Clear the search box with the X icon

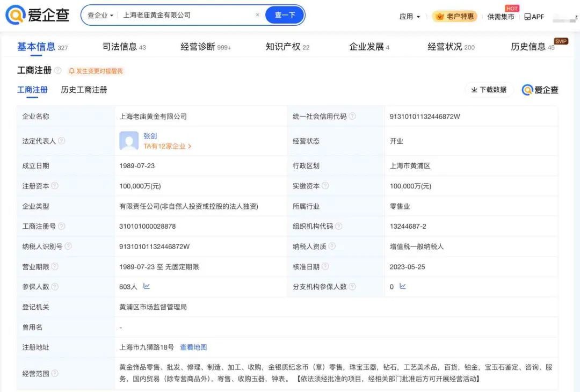click(257, 15)
